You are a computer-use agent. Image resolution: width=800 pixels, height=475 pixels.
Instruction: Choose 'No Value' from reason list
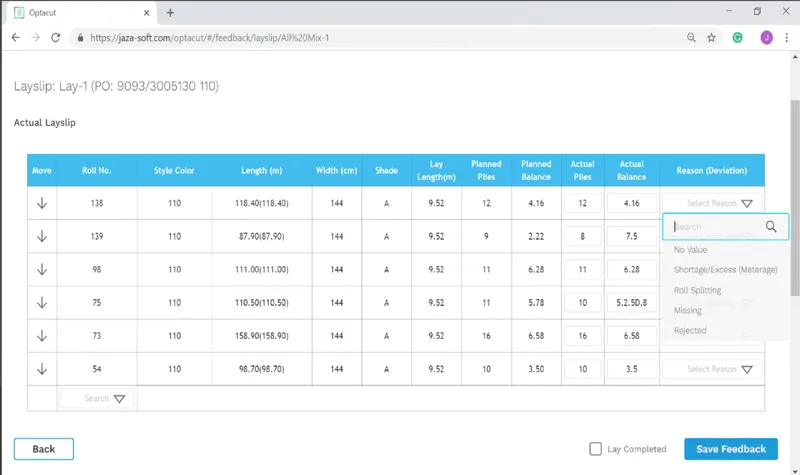click(x=690, y=250)
